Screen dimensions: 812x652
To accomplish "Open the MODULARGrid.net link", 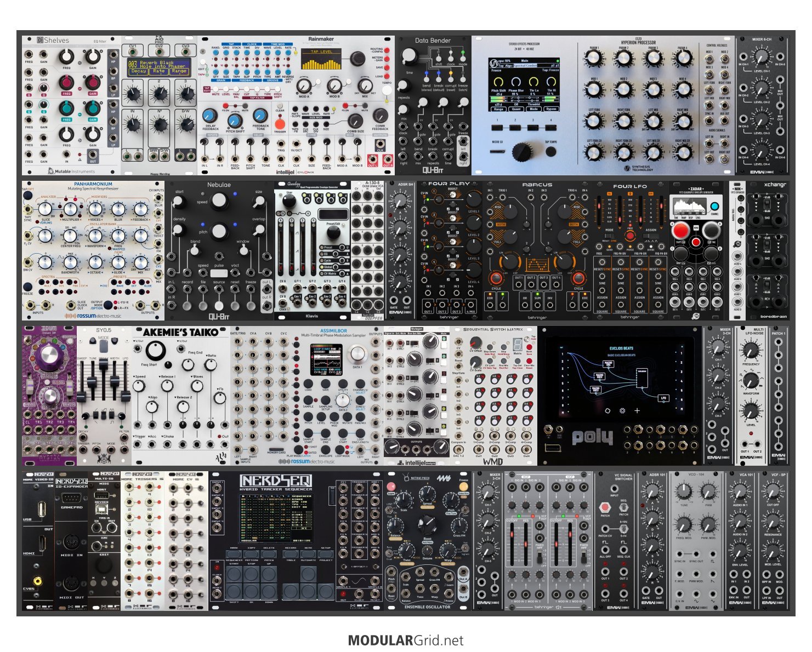I will pyautogui.click(x=406, y=640).
